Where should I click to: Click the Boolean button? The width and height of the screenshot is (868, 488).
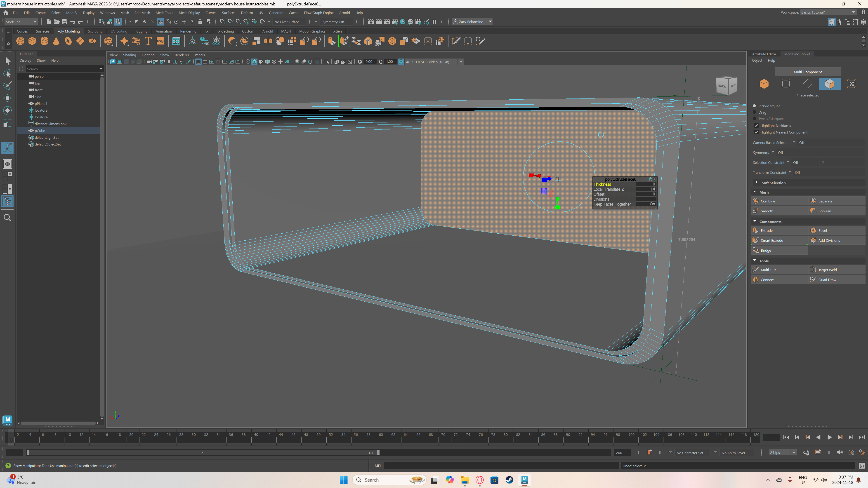pyautogui.click(x=837, y=211)
